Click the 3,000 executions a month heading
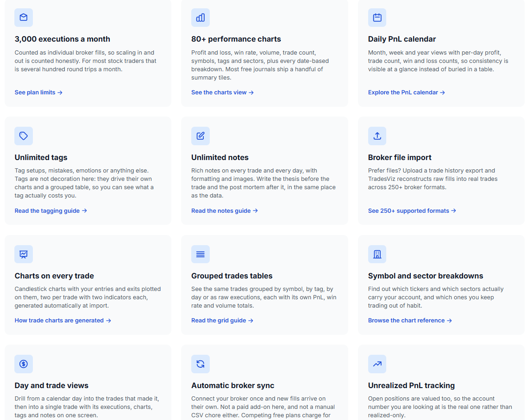The height and width of the screenshot is (420, 527). tap(62, 39)
